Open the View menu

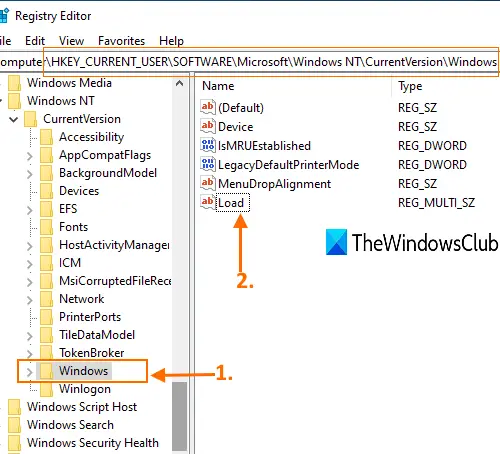point(71,41)
